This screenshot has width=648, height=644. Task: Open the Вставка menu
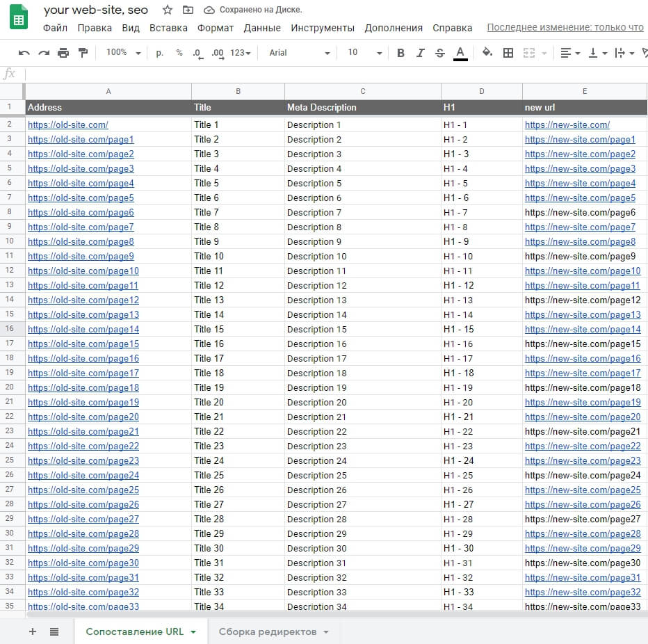[x=168, y=28]
